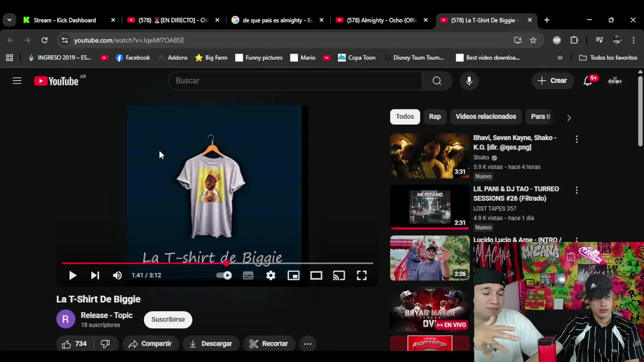Open options for TURREO SESSIONS #26 video

[577, 191]
